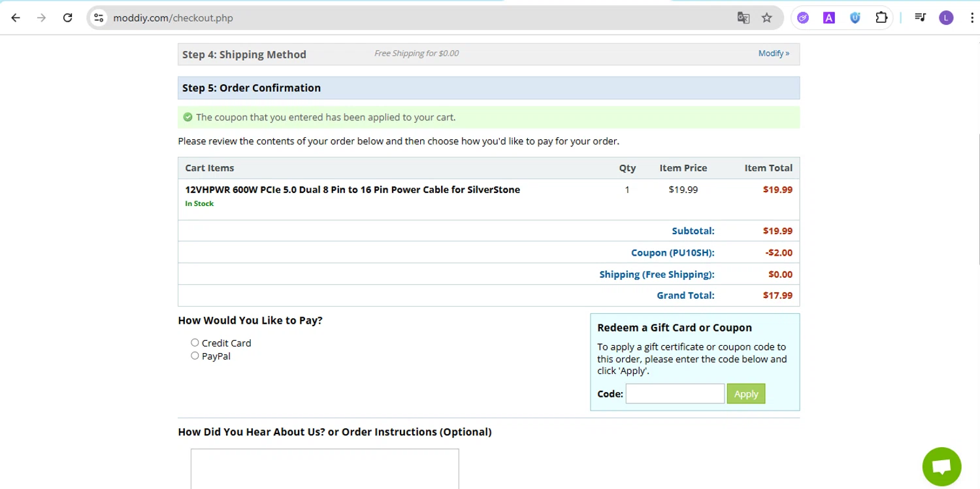The width and height of the screenshot is (980, 489).
Task: Open the profile avatar 'L'
Action: [946, 18]
